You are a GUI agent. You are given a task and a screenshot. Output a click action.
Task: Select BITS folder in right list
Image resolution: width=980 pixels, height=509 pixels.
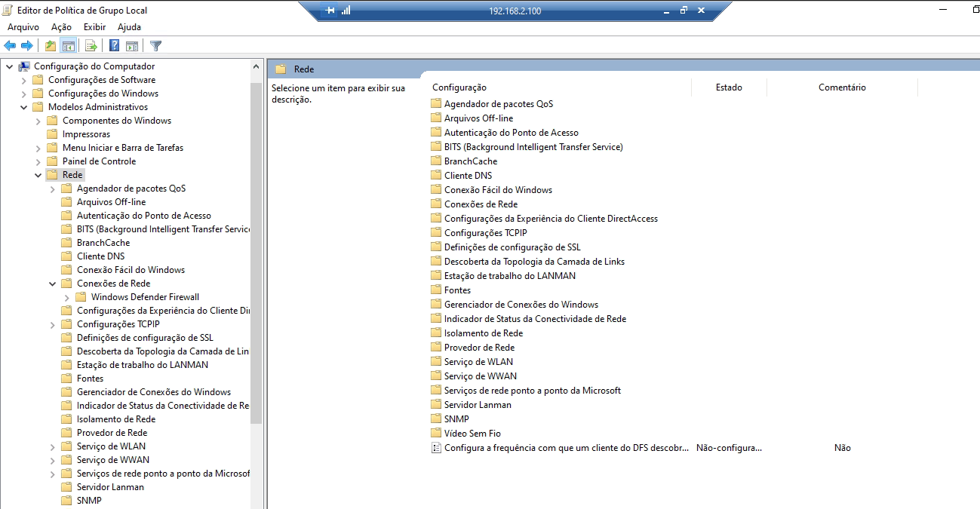tap(527, 147)
